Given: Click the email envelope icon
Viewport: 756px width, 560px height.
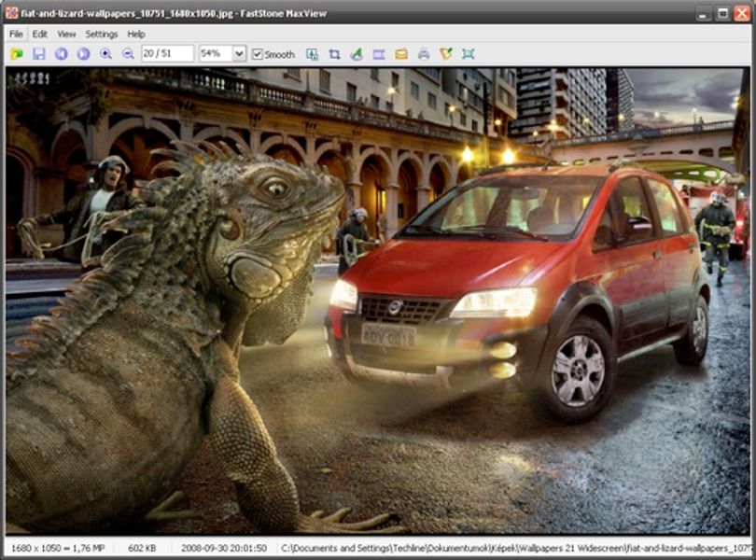Looking at the screenshot, I should [401, 54].
